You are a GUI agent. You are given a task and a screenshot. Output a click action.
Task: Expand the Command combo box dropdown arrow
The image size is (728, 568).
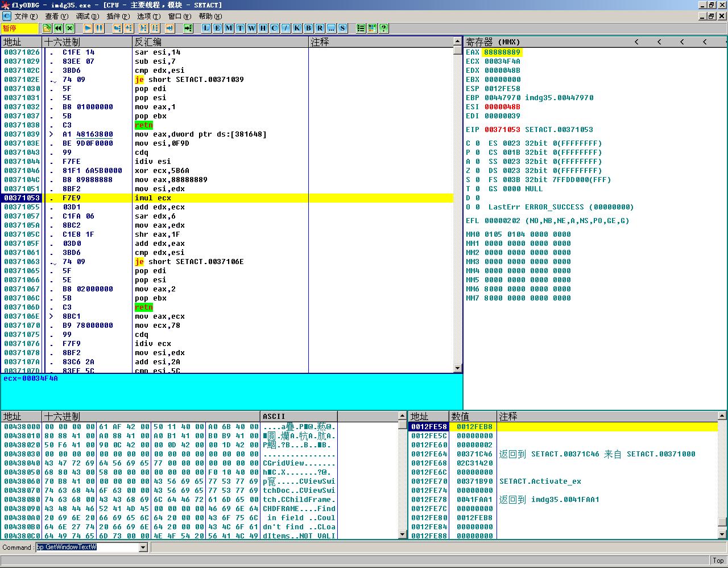click(143, 548)
